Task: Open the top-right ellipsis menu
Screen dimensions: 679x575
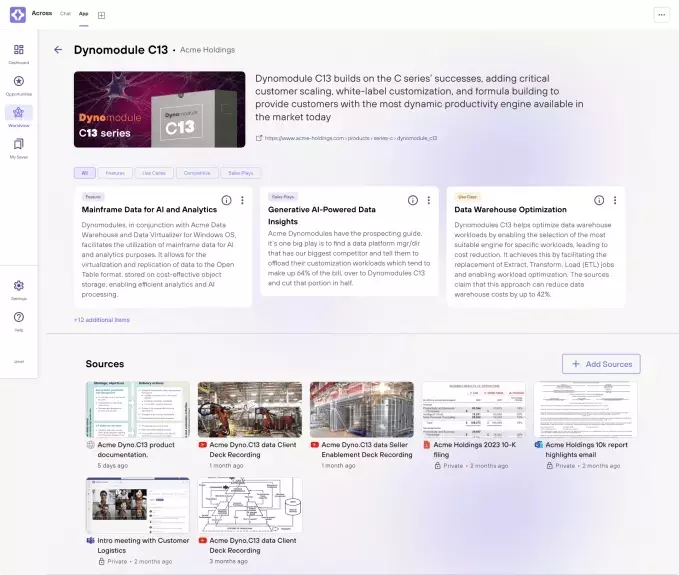Action: tap(661, 15)
